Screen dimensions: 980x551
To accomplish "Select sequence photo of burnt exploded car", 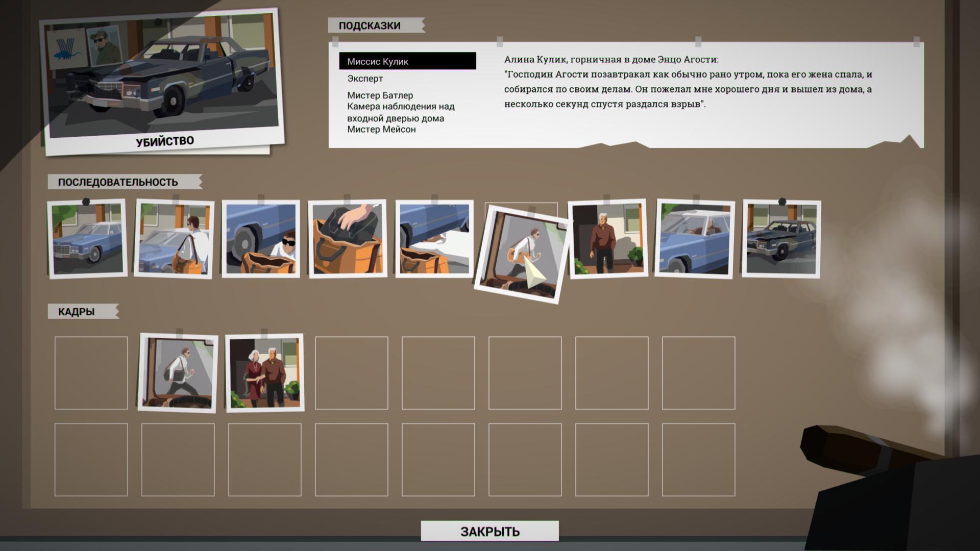I will [x=781, y=239].
